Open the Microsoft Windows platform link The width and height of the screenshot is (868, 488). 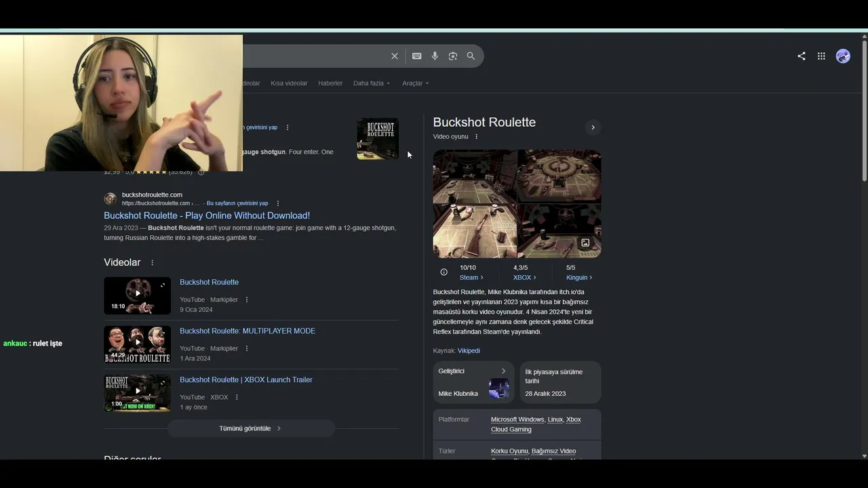coord(517,420)
